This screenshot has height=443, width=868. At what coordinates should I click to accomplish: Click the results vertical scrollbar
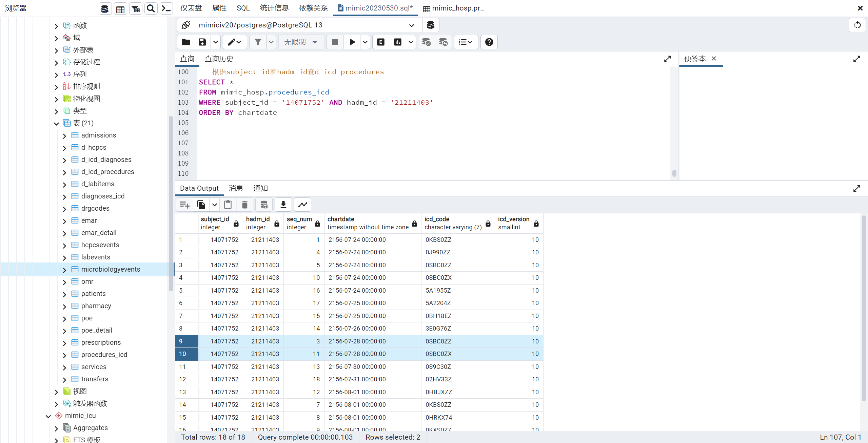click(x=863, y=308)
